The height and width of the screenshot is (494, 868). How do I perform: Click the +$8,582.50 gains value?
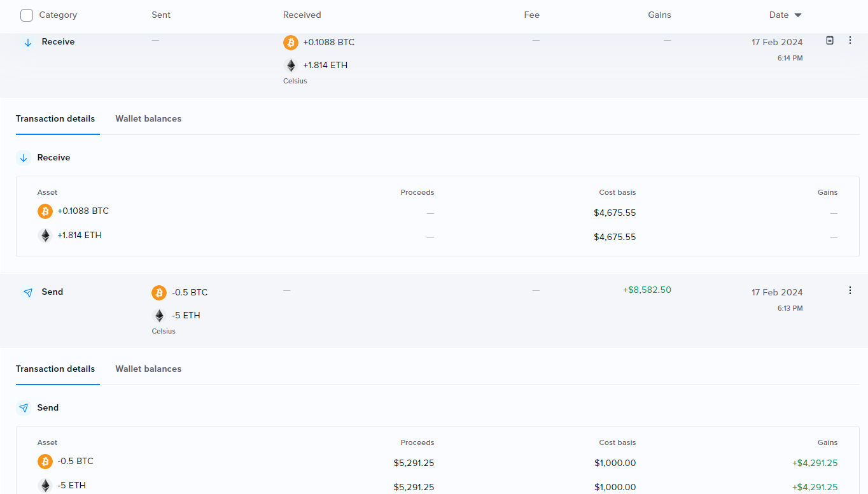click(647, 290)
